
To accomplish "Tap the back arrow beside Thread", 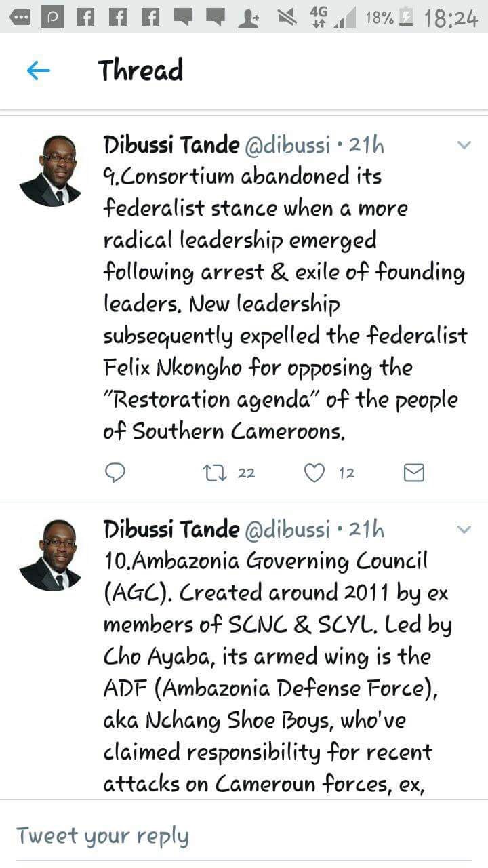I will pyautogui.click(x=39, y=71).
